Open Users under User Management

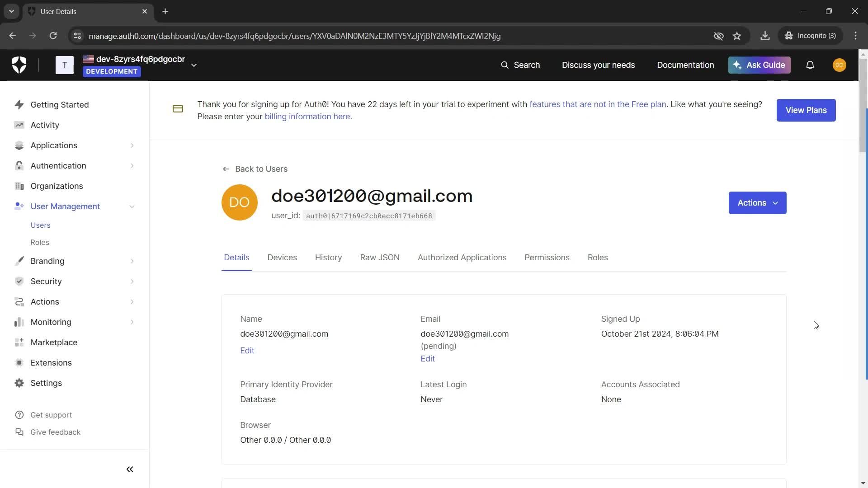coord(40,225)
